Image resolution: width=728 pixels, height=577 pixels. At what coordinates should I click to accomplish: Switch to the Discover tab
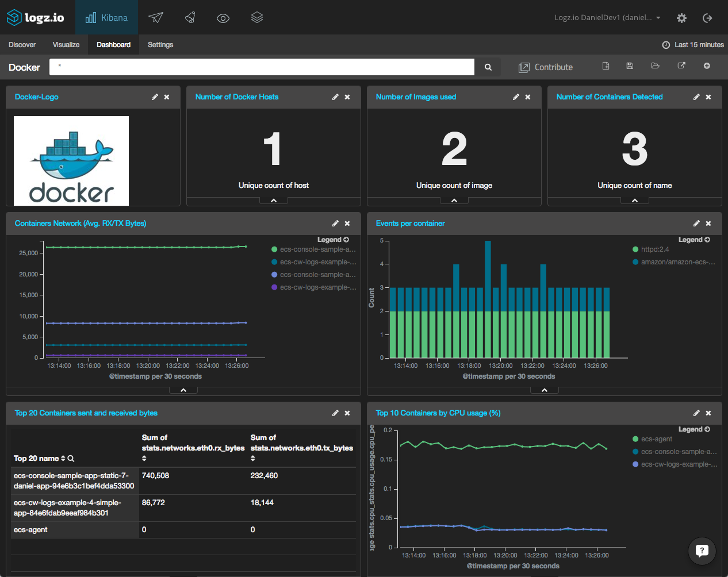[x=22, y=45]
